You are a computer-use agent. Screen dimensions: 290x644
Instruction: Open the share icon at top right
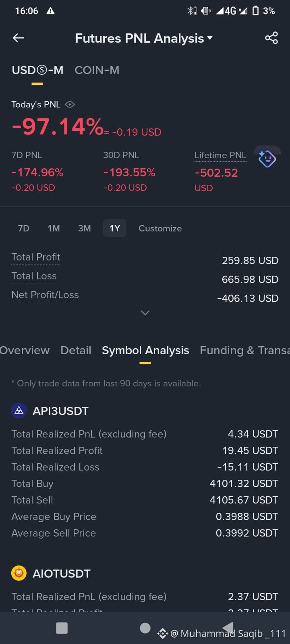(271, 38)
